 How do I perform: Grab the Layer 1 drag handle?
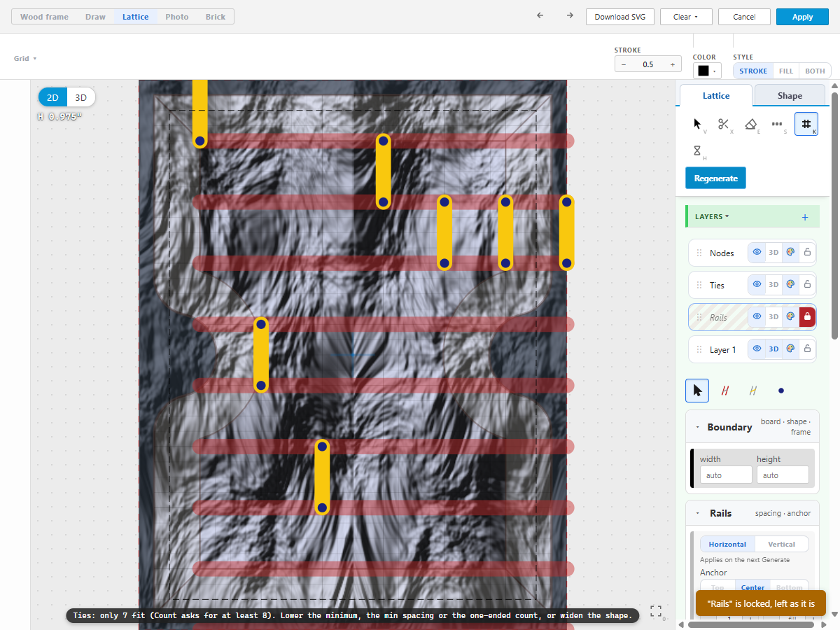(x=699, y=349)
